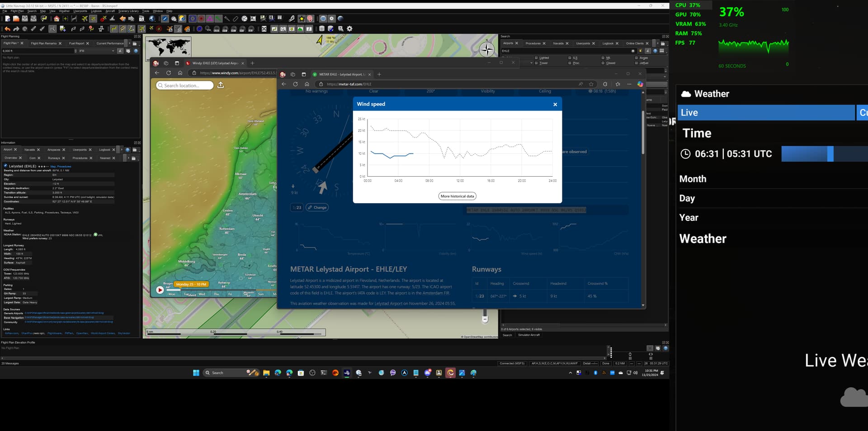The image size is (868, 431).
Task: Click the globe icon in Little Navmap toolbar
Action: [x=152, y=19]
